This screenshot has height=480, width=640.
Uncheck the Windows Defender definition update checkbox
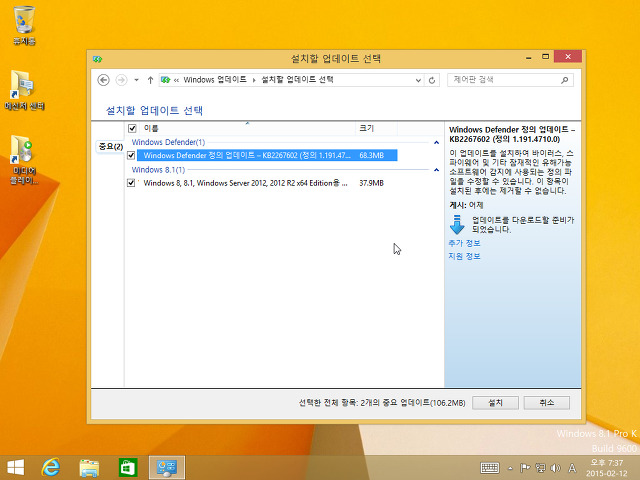pyautogui.click(x=131, y=156)
